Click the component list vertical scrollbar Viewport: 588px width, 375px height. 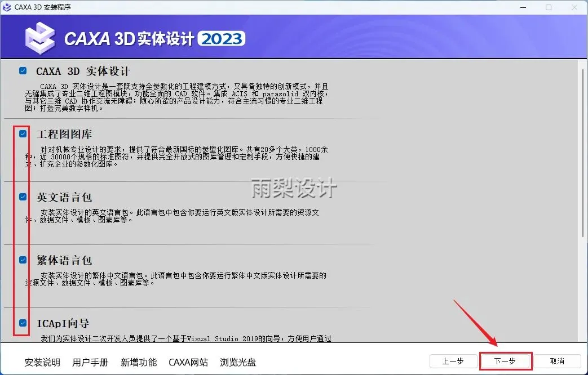pyautogui.click(x=583, y=153)
